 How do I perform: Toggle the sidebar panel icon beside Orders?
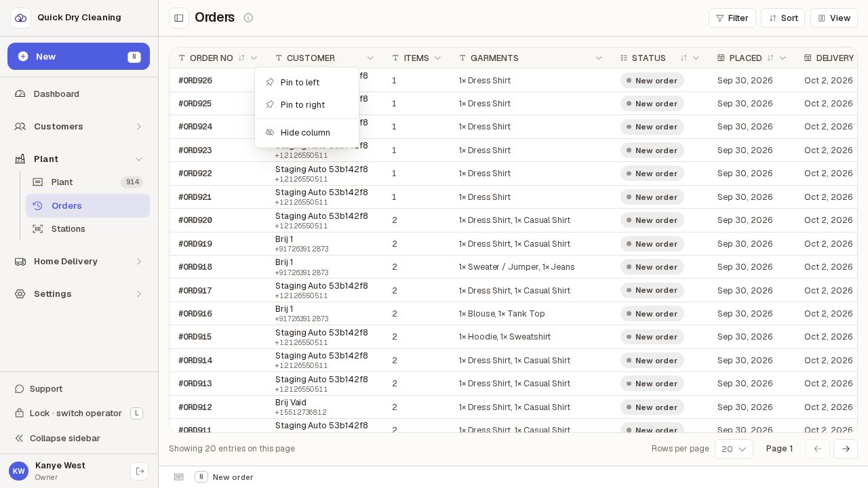tap(179, 18)
